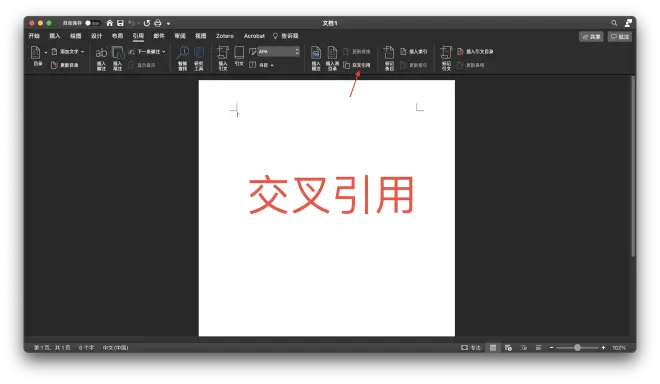This screenshot has width=660, height=384.
Task: Open the Zotero tab
Action: click(225, 36)
